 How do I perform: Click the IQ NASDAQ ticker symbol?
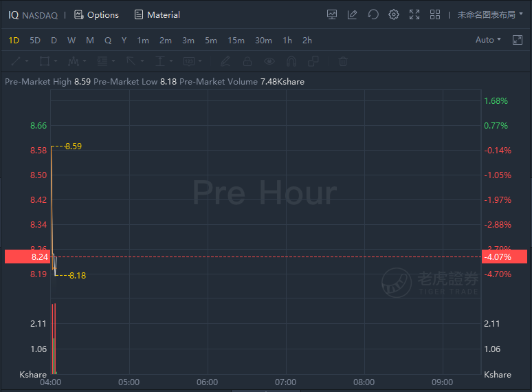coord(33,15)
